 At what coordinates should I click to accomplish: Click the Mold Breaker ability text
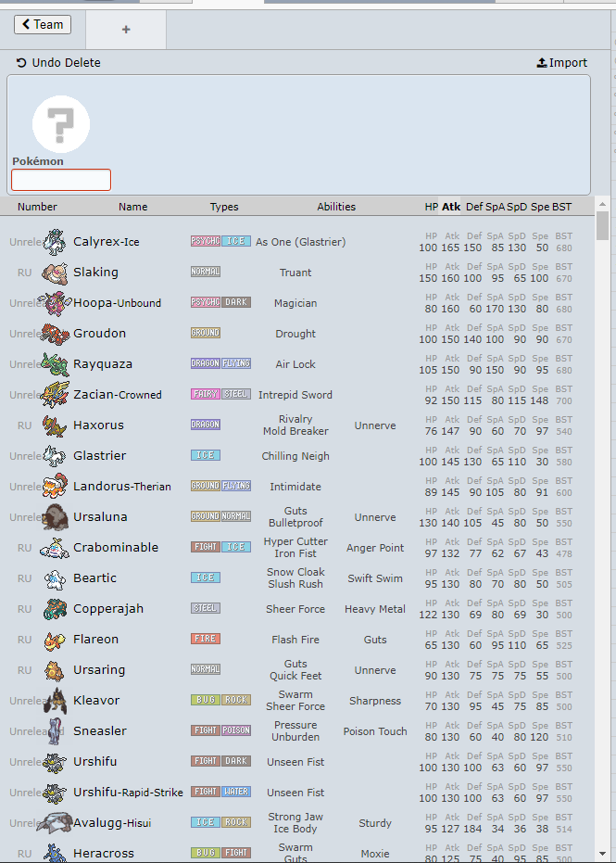tap(295, 432)
